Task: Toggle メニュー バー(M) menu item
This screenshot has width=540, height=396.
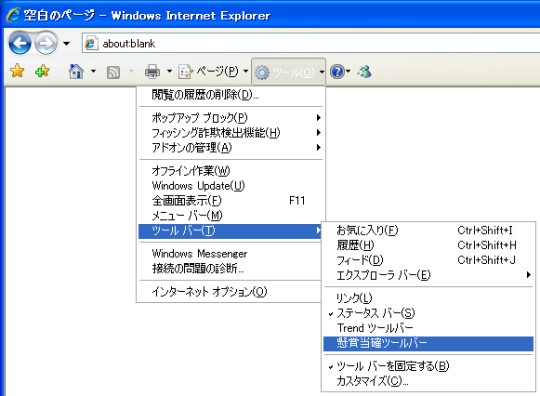Action: 230,216
